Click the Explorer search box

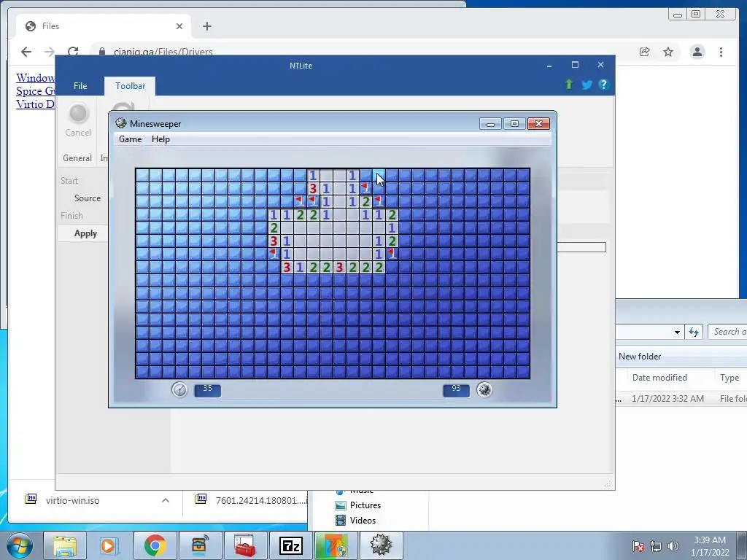click(727, 332)
